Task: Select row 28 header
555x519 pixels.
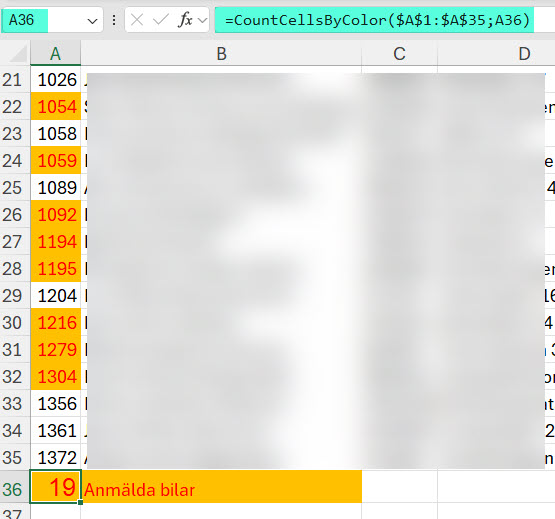Action: point(15,268)
